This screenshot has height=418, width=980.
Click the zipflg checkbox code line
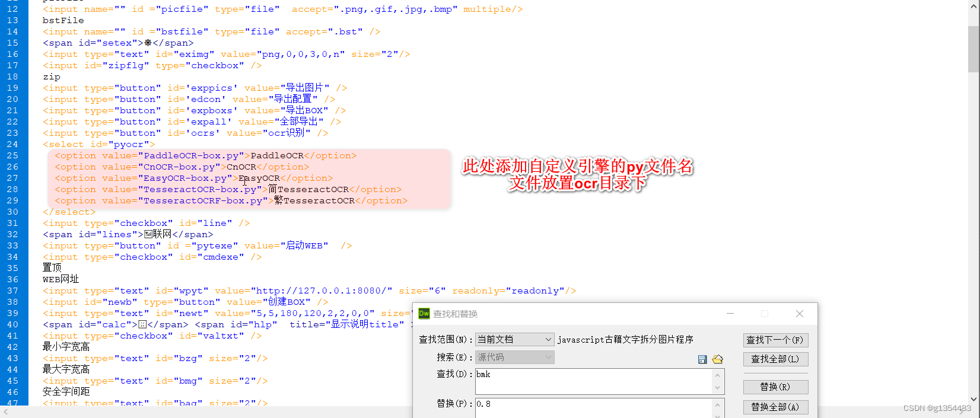152,65
